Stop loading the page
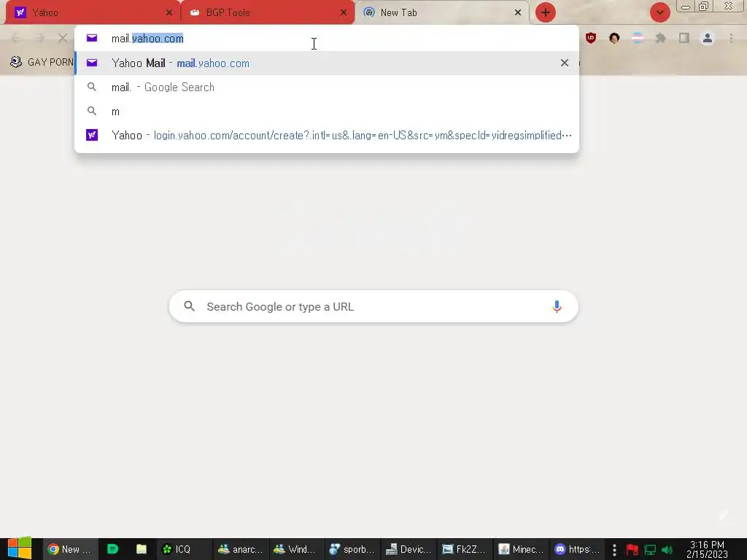The width and height of the screenshot is (747, 560). click(x=63, y=38)
